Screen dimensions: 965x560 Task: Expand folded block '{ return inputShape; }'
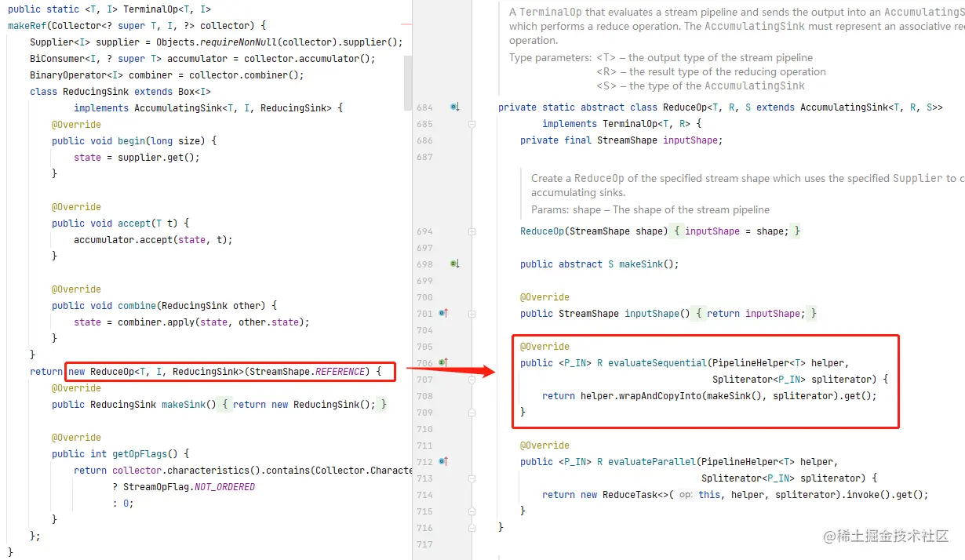pyautogui.click(x=756, y=314)
